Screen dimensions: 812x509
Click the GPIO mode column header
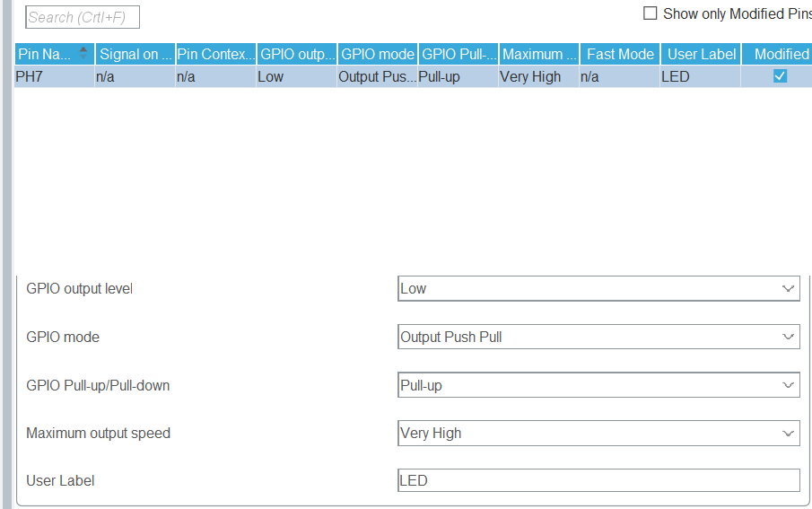[x=378, y=54]
